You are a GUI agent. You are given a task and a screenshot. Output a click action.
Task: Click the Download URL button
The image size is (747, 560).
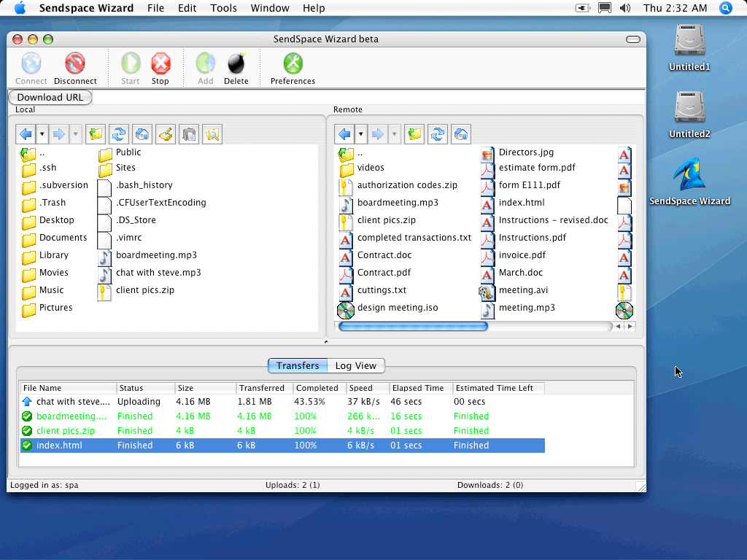point(50,97)
